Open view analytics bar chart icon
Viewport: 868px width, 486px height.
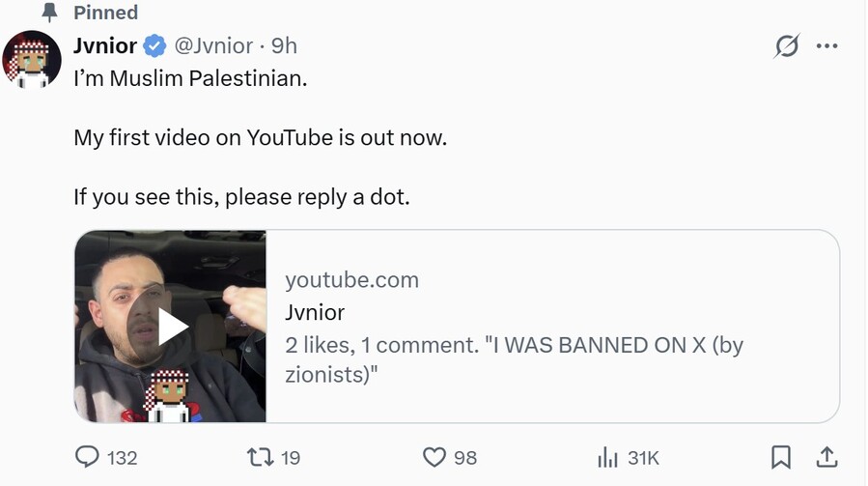pos(607,457)
